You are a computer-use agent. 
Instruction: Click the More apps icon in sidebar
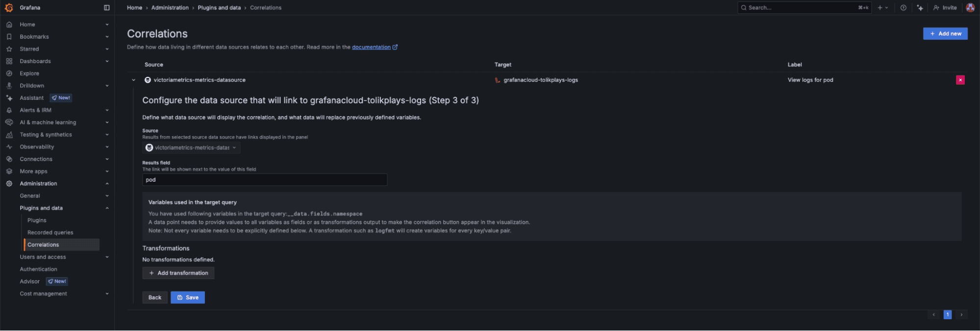click(9, 171)
